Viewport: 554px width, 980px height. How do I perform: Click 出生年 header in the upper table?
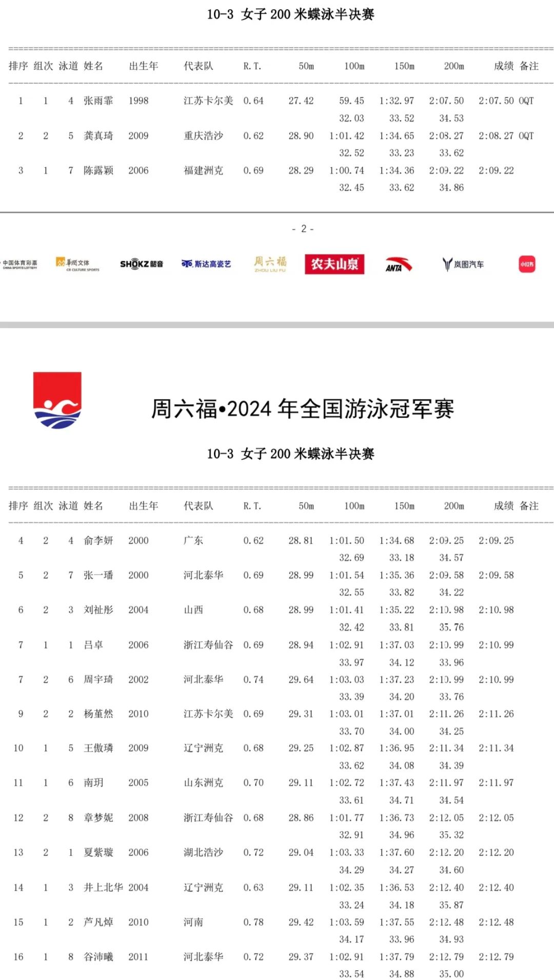pyautogui.click(x=144, y=66)
